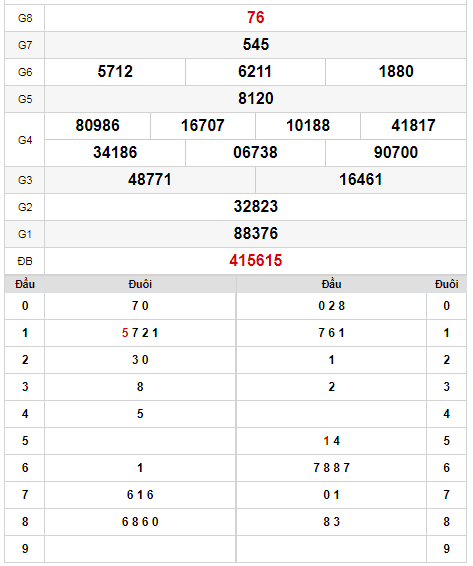Select the special prize number 415615
Screen dimensions: 473x566
pyautogui.click(x=256, y=261)
